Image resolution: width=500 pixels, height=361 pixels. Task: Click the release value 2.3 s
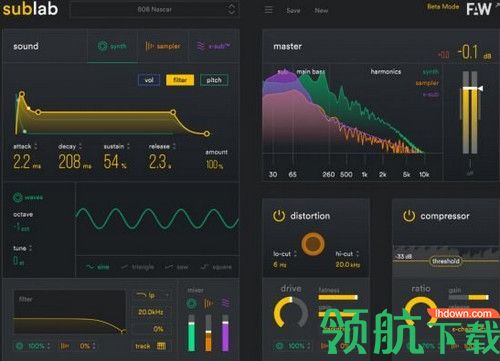click(160, 162)
